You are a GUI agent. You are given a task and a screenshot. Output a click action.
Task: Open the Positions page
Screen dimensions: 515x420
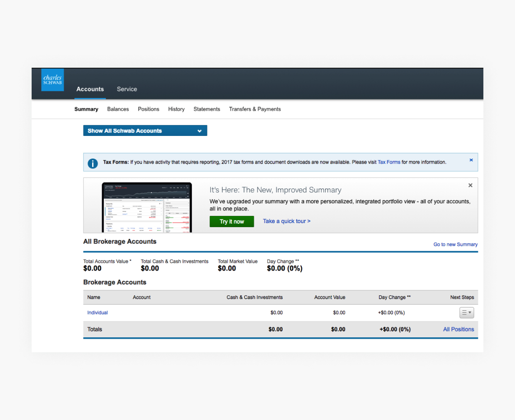(x=149, y=109)
